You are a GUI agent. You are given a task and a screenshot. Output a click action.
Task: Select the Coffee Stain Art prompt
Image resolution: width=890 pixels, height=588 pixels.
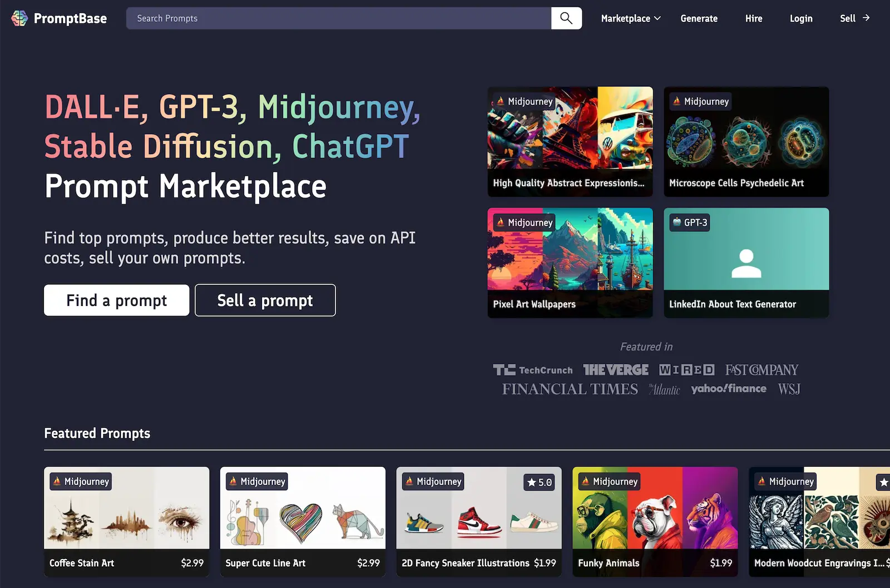coord(126,521)
